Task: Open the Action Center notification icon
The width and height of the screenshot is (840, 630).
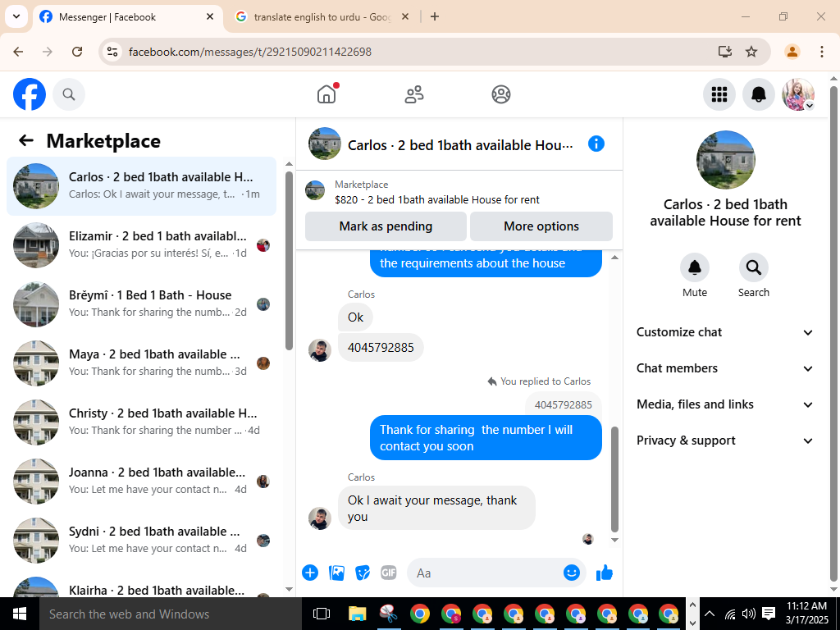Action: click(x=769, y=614)
